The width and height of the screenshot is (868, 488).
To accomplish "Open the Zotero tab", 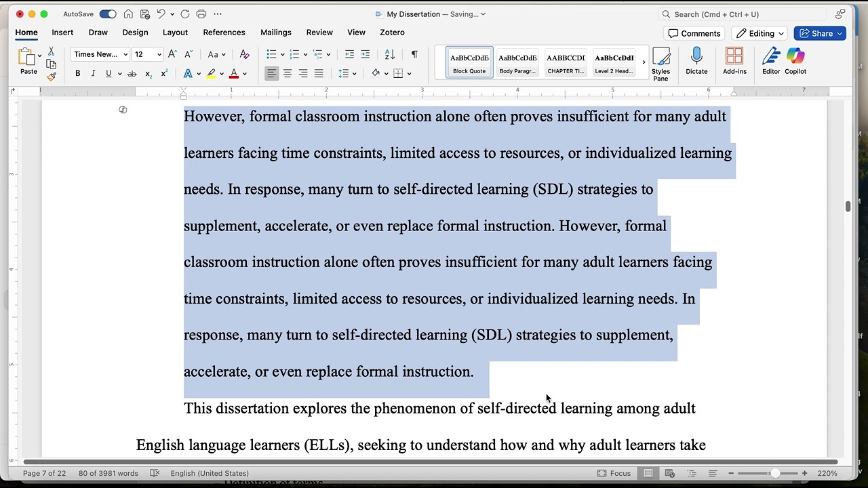I will tap(392, 32).
